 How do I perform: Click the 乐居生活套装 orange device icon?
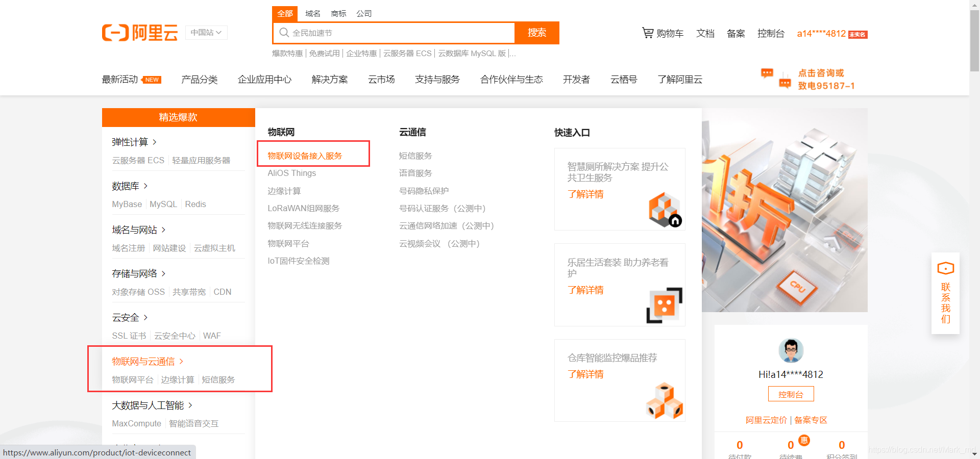coord(665,305)
